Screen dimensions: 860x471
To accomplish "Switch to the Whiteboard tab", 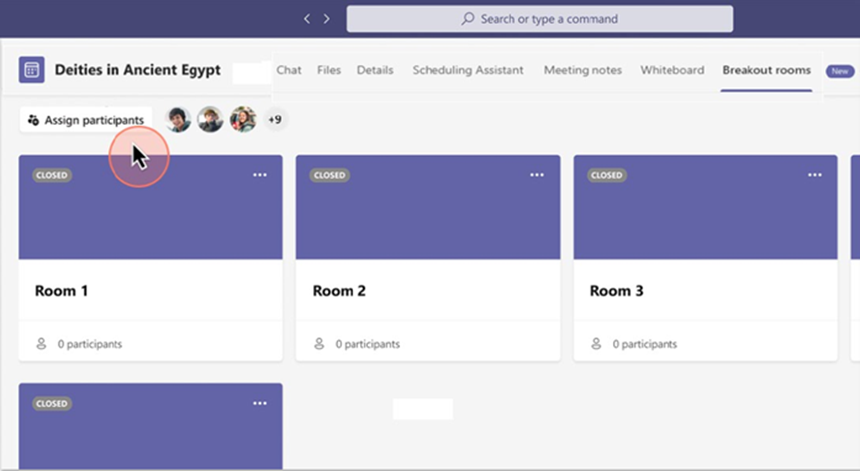I will click(x=672, y=70).
